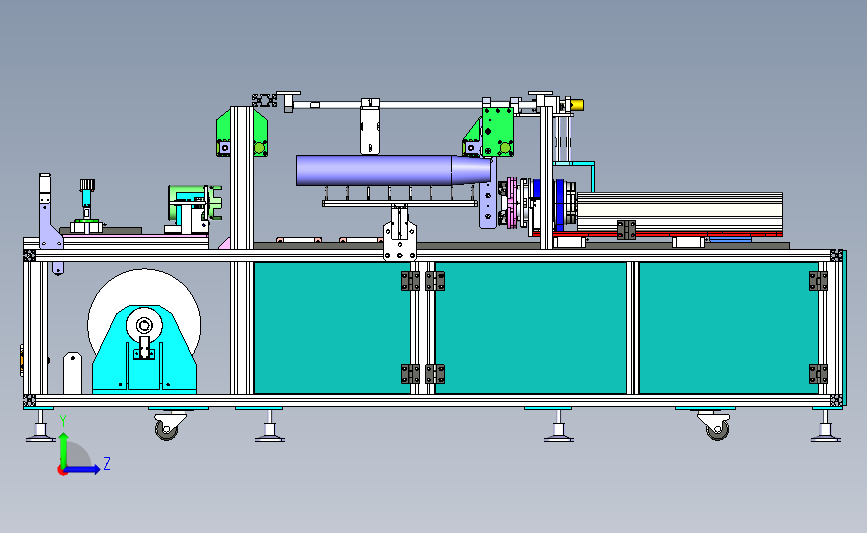Click the green Y axis arrow of the triad
Image resolution: width=867 pixels, height=533 pixels.
click(x=64, y=449)
